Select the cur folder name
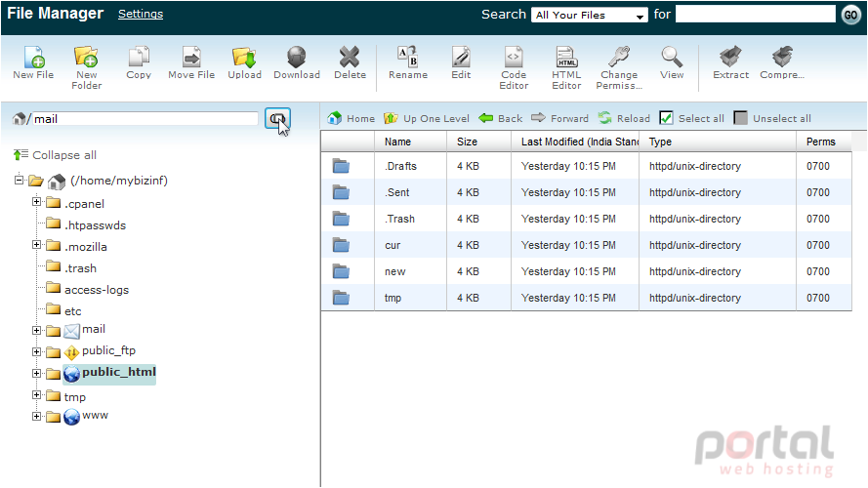Viewport: 868px width, 488px height. [x=393, y=245]
